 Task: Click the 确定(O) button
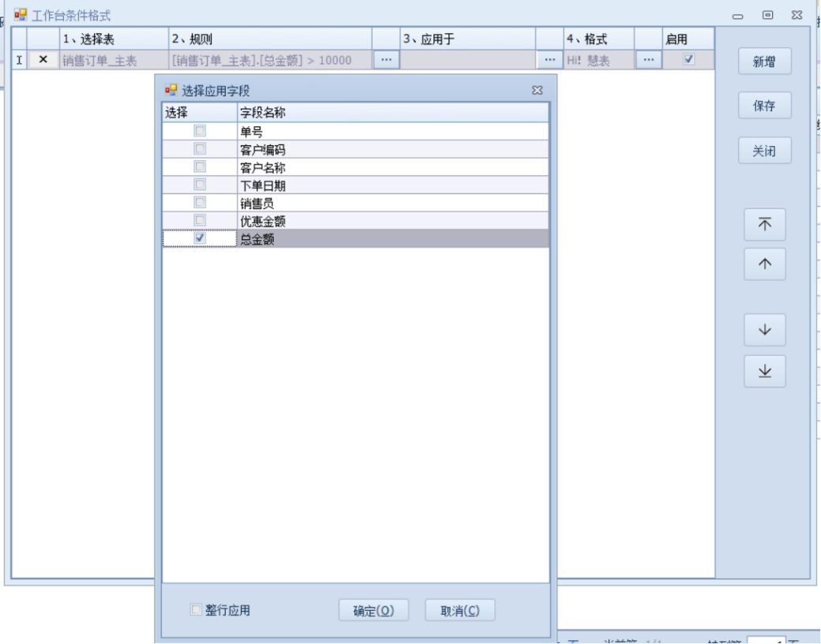click(x=373, y=610)
